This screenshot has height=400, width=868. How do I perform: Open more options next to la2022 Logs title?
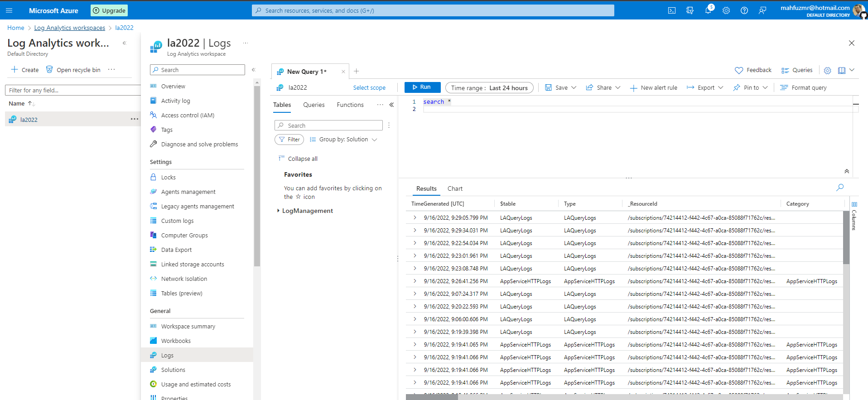[x=246, y=43]
